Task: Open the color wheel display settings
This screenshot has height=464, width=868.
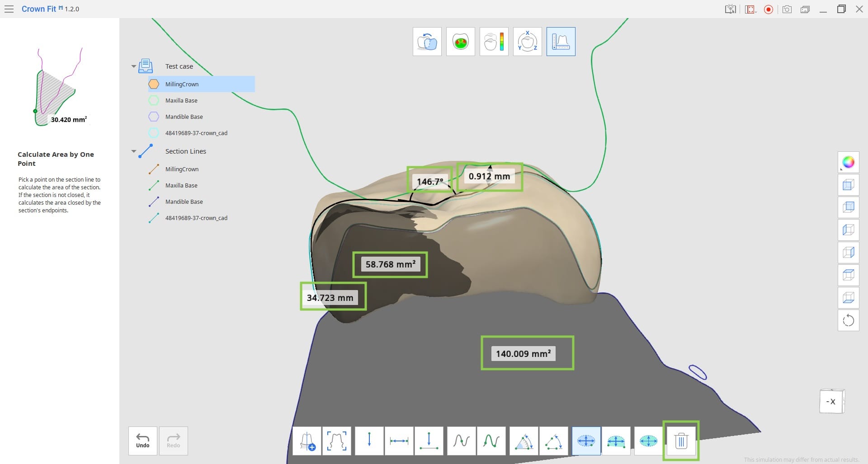Action: [848, 162]
